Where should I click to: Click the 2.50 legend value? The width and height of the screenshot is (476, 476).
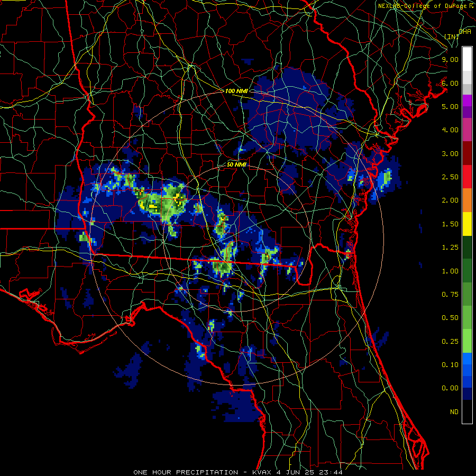click(450, 177)
